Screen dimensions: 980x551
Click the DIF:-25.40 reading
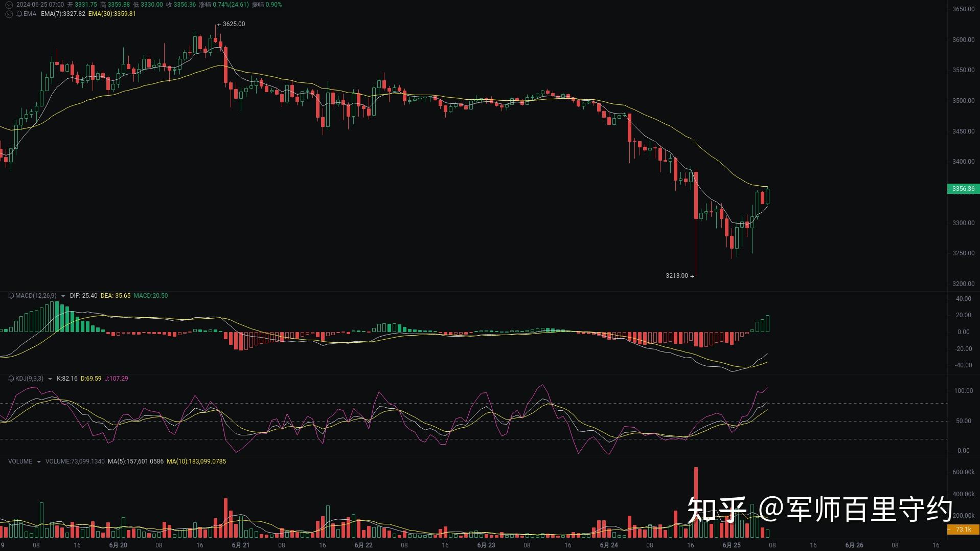click(x=84, y=296)
